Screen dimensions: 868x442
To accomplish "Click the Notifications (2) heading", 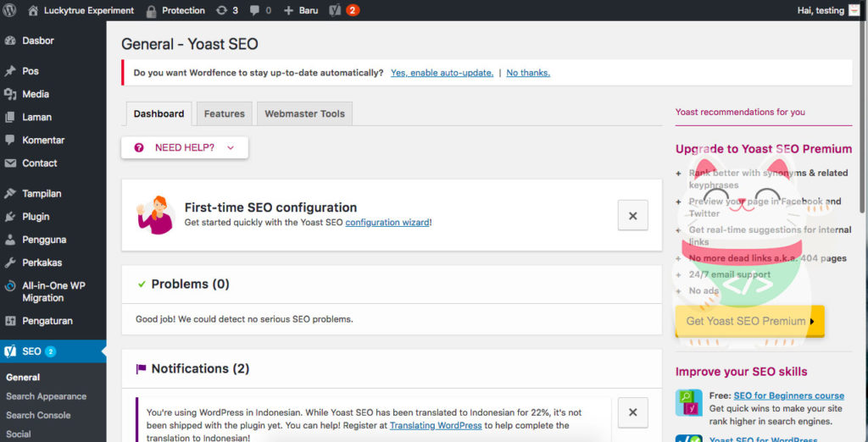I will pos(200,369).
